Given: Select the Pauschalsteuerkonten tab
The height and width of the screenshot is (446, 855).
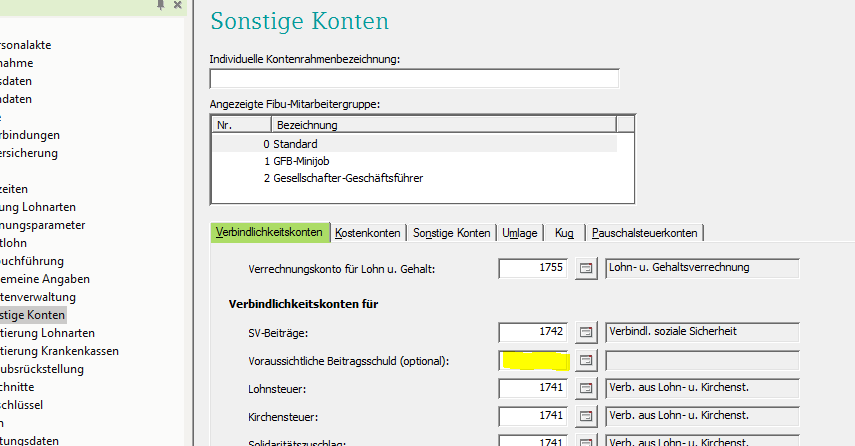Looking at the screenshot, I should pos(645,233).
